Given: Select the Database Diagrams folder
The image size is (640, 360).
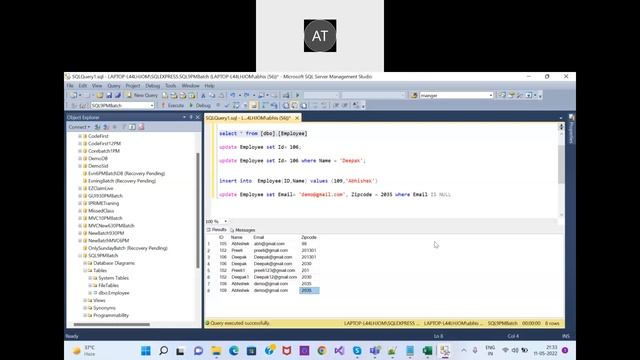Looking at the screenshot, I should [114, 263].
